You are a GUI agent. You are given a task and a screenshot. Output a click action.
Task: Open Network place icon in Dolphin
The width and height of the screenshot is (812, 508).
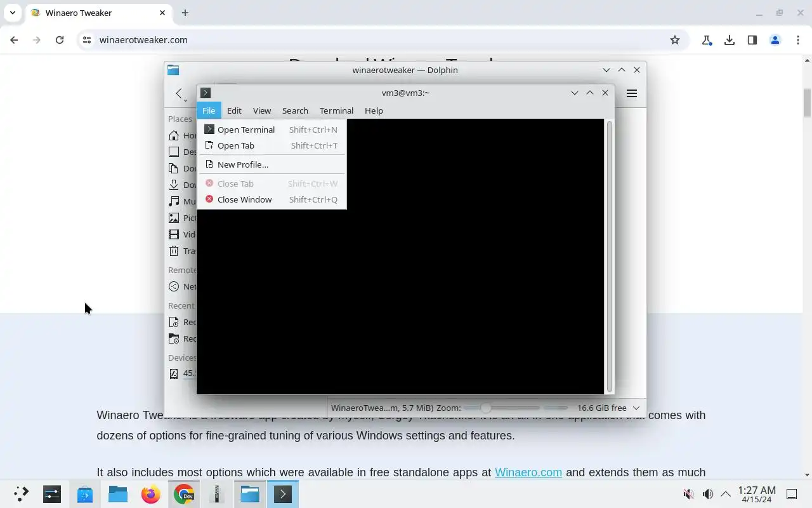(x=174, y=286)
